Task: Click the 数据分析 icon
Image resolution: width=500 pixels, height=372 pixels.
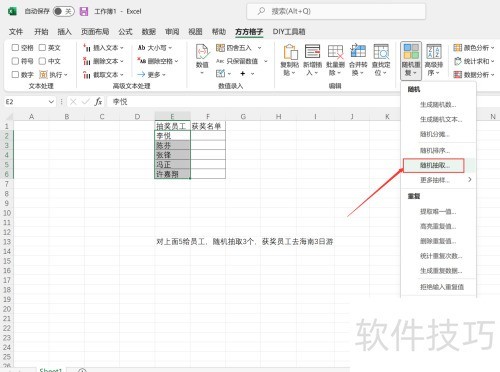Action: pos(458,75)
